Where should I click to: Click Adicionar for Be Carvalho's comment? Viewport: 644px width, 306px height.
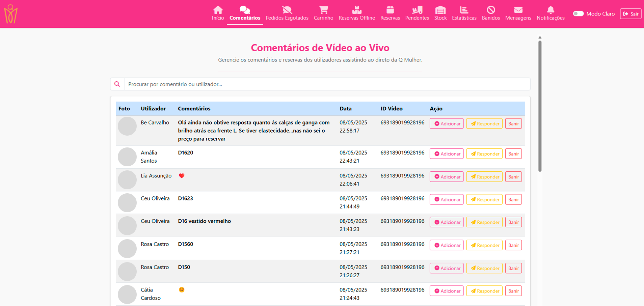click(x=446, y=123)
